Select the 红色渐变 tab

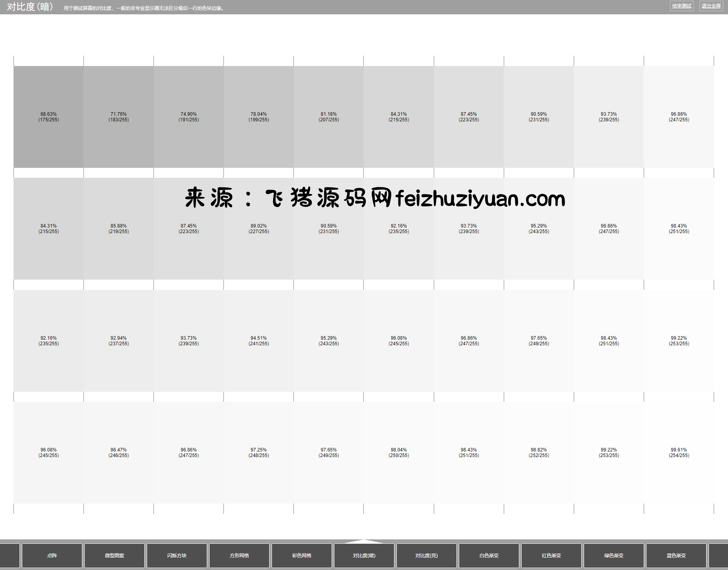(x=551, y=555)
